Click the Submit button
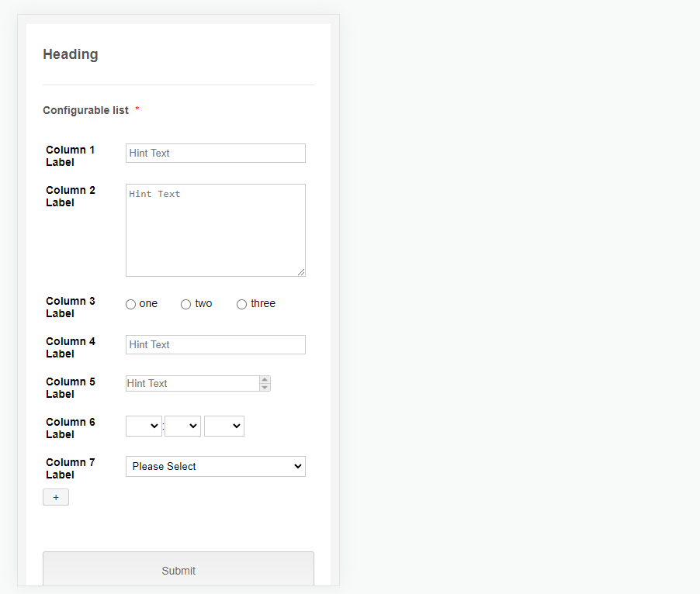The image size is (700, 594). (178, 569)
